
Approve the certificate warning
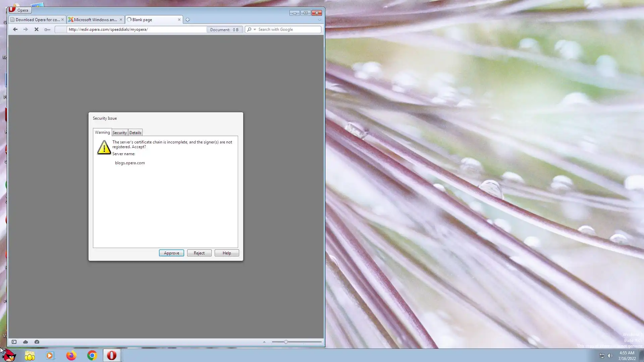(171, 253)
